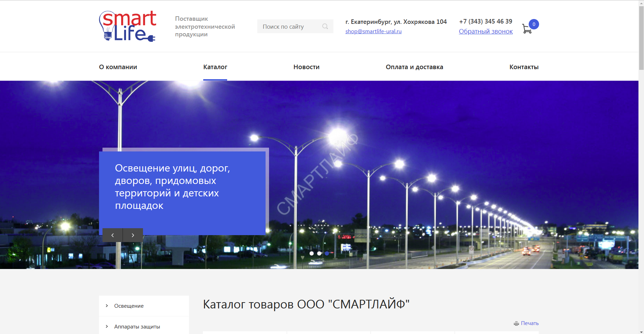The width and height of the screenshot is (644, 334).
Task: Open the Новости menu item
Action: click(306, 67)
